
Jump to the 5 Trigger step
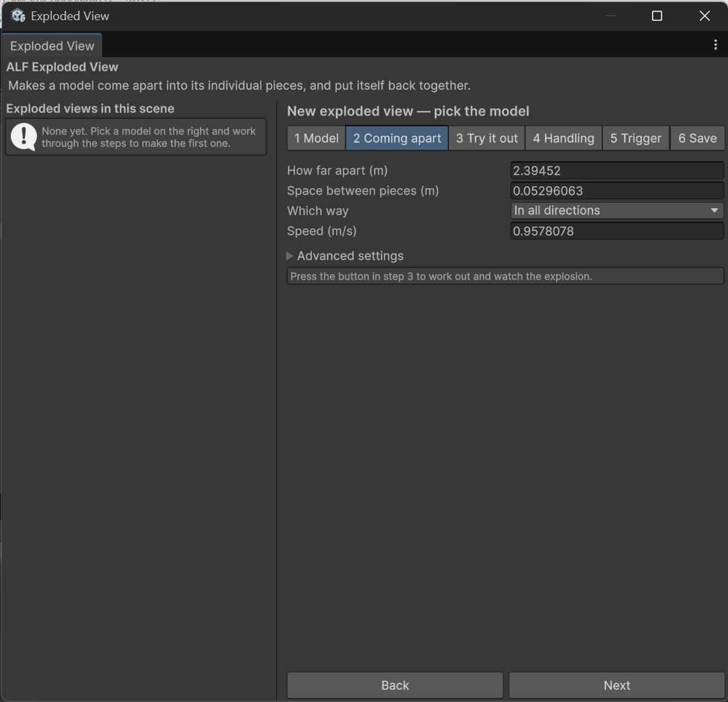click(636, 138)
